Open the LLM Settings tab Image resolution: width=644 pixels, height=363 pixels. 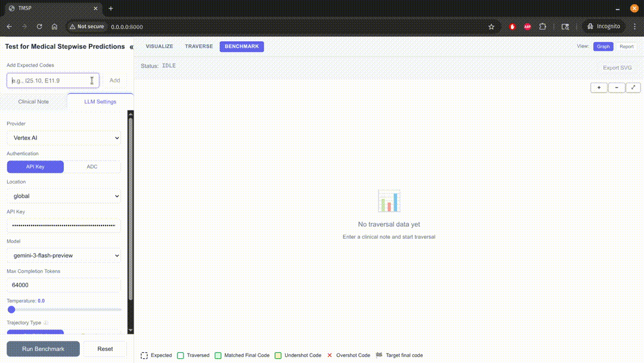click(x=100, y=101)
